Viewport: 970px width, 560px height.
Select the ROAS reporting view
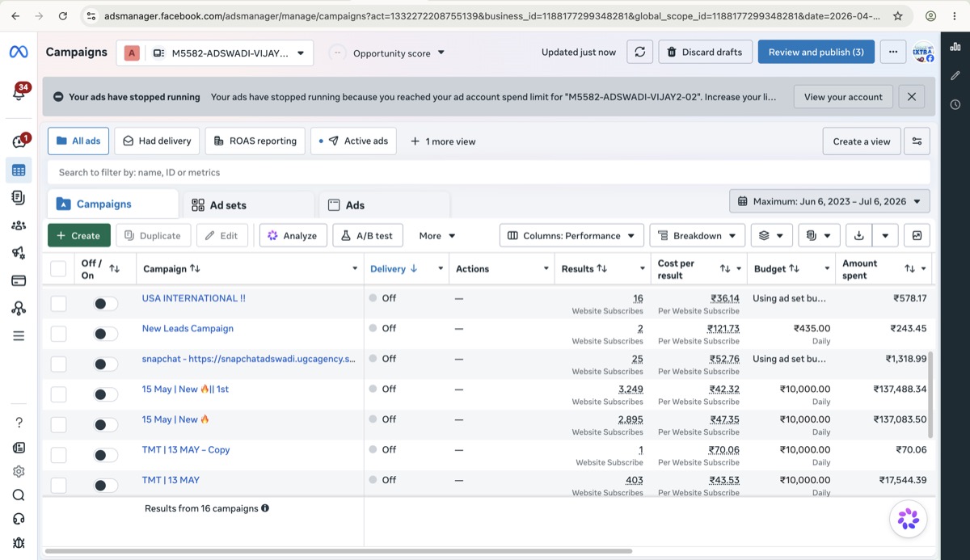pos(255,141)
